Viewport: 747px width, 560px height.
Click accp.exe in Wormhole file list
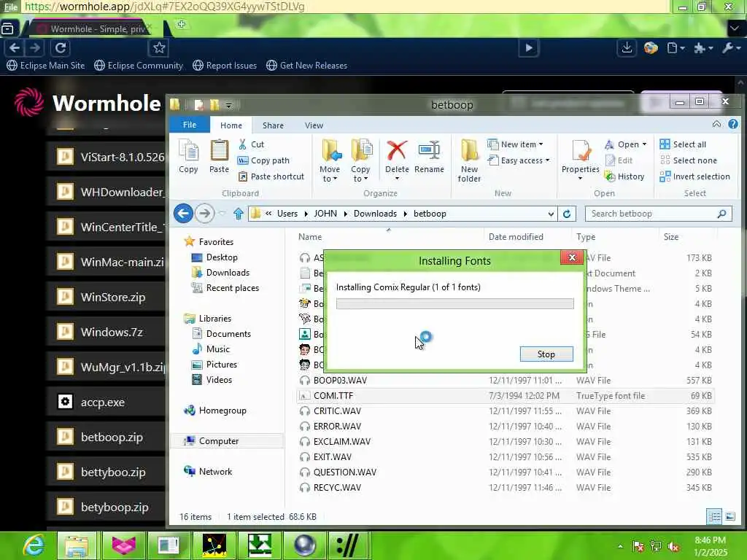tap(106, 402)
